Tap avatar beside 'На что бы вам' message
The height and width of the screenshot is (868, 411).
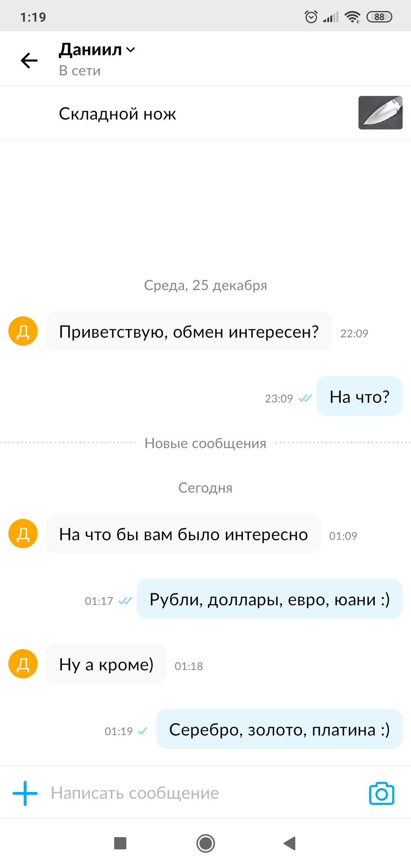click(x=23, y=534)
